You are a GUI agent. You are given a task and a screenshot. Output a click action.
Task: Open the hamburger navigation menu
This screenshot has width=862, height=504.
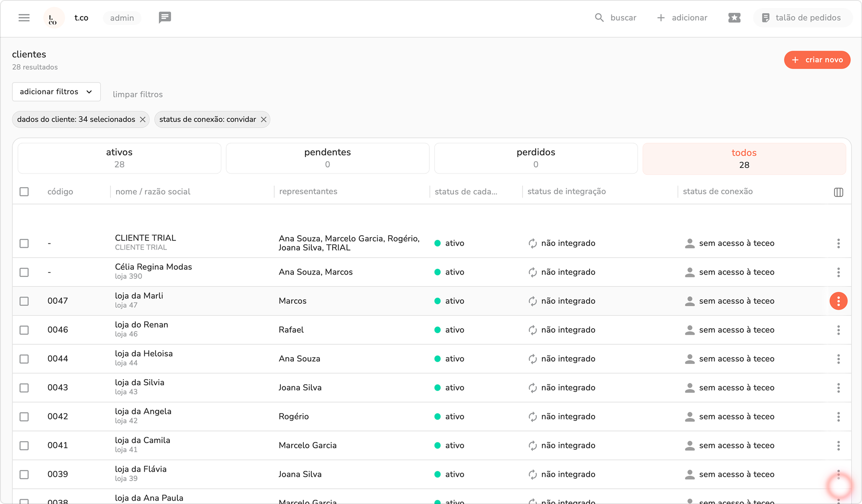pyautogui.click(x=24, y=18)
